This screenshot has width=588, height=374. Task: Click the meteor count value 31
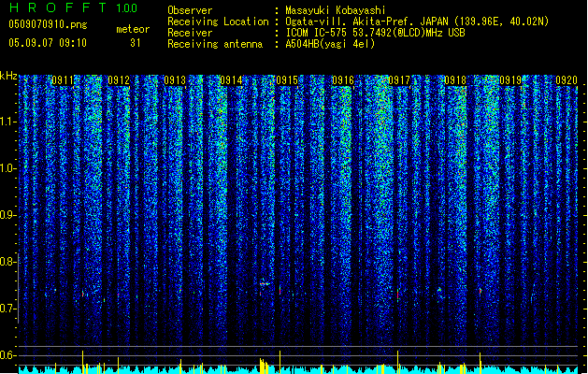pos(136,43)
